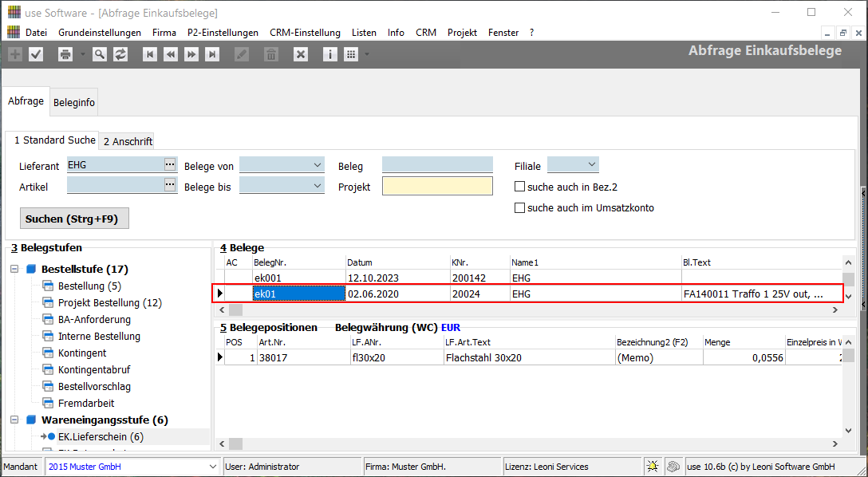
Task: Click the alarm bell status bar icon
Action: click(x=653, y=467)
